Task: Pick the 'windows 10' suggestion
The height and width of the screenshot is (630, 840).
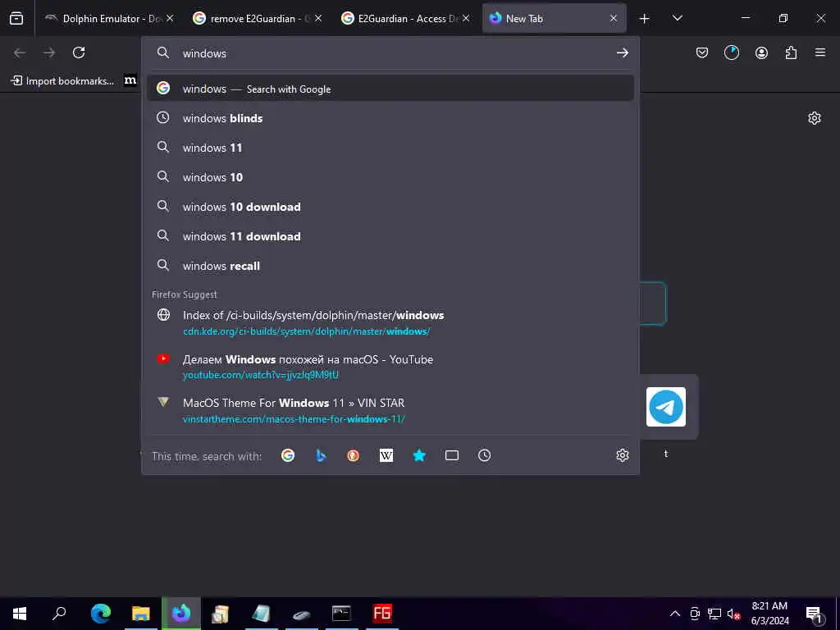Action: pyautogui.click(x=390, y=177)
